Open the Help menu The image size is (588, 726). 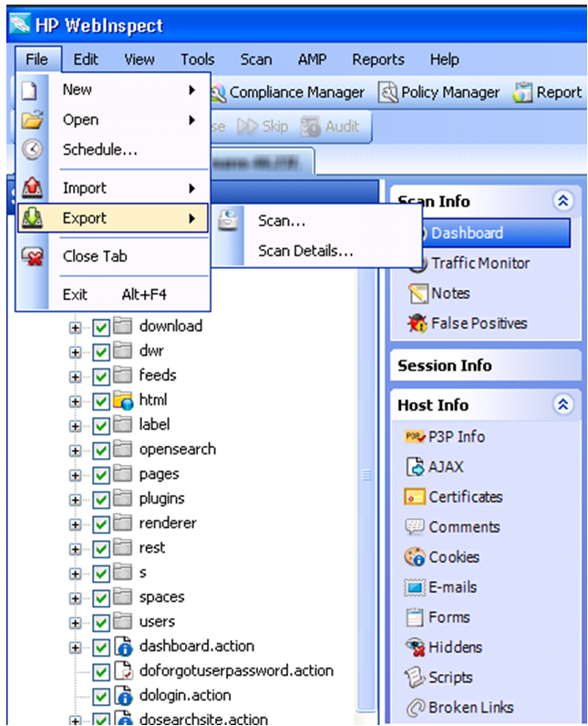(445, 59)
